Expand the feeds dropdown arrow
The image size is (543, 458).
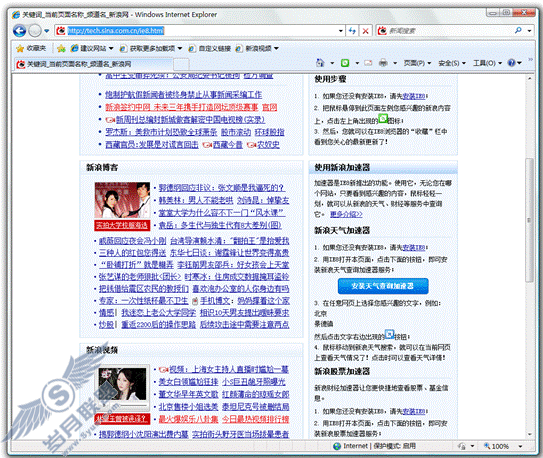tap(357, 63)
